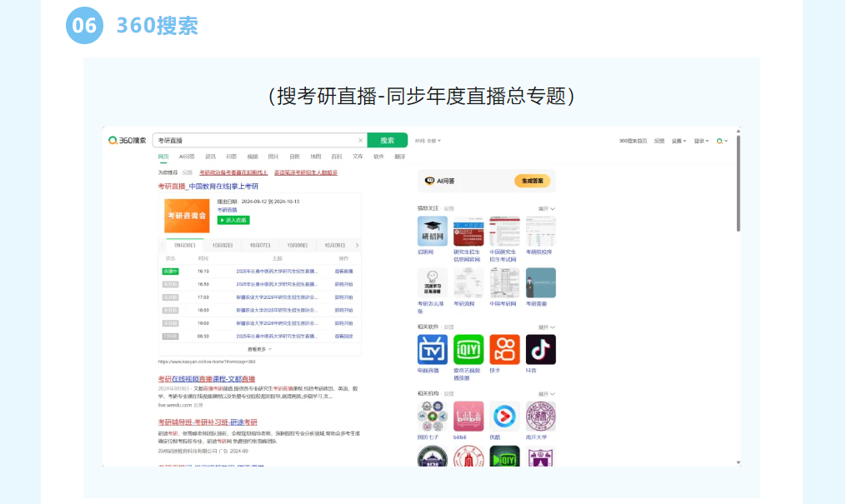This screenshot has height=504, width=847.
Task: Open the 南开大学 university crest icon
Action: (x=541, y=416)
